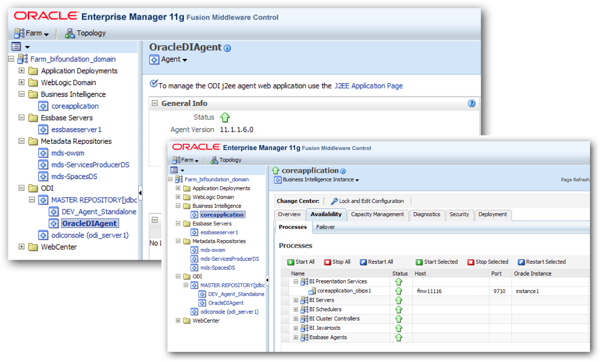Switch to the Deployment tab
Image resolution: width=600 pixels, height=362 pixels.
[492, 215]
